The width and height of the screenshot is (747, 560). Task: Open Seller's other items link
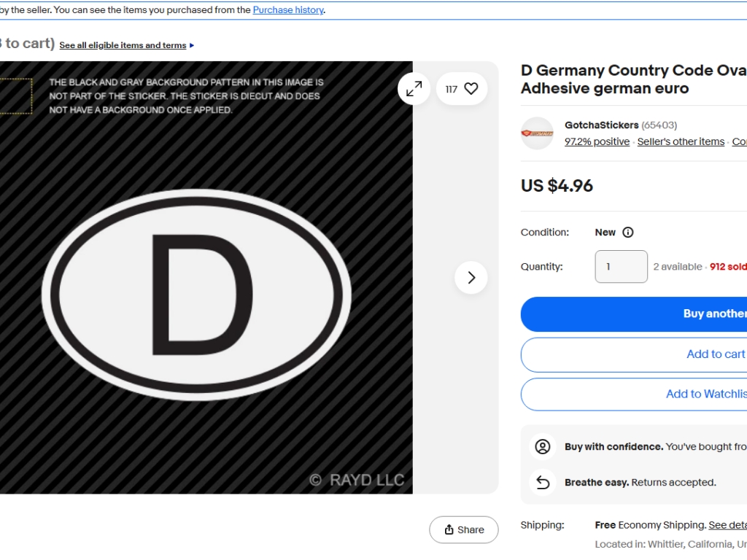point(681,141)
